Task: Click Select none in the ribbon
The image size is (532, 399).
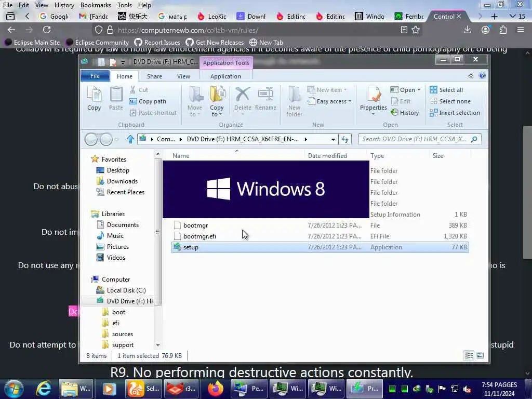Action: click(x=450, y=101)
